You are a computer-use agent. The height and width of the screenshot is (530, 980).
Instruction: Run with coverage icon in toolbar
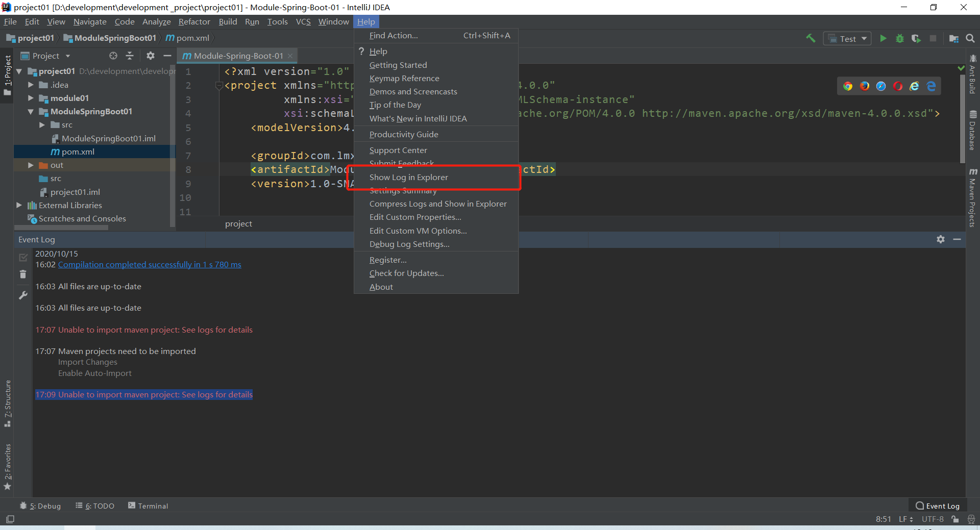(x=916, y=38)
